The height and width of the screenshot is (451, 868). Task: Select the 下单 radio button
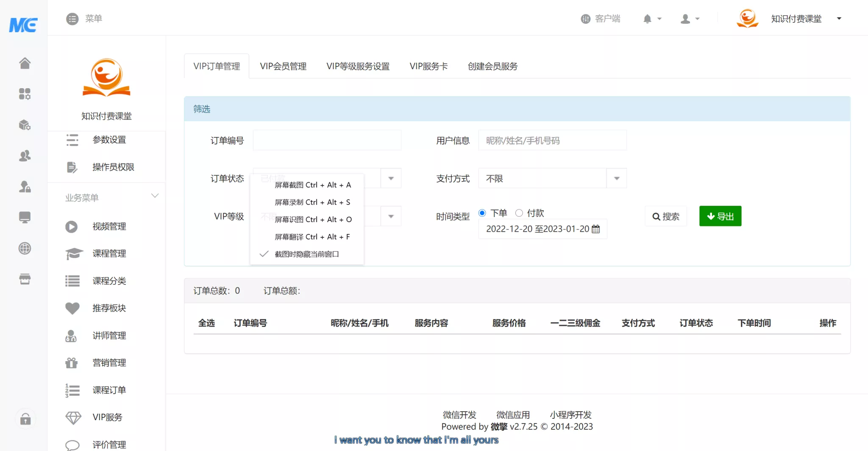tap(482, 213)
